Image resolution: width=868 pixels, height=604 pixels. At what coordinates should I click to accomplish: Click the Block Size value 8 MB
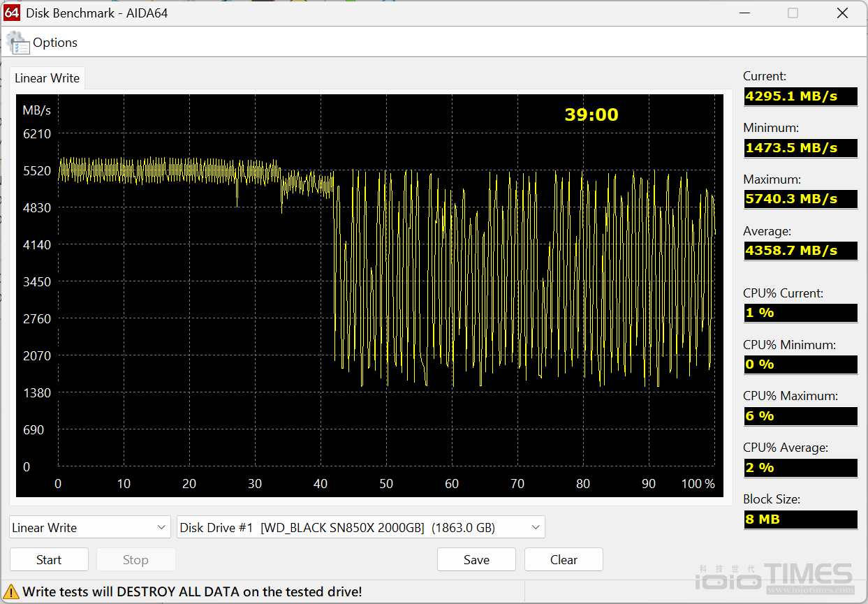pyautogui.click(x=800, y=520)
